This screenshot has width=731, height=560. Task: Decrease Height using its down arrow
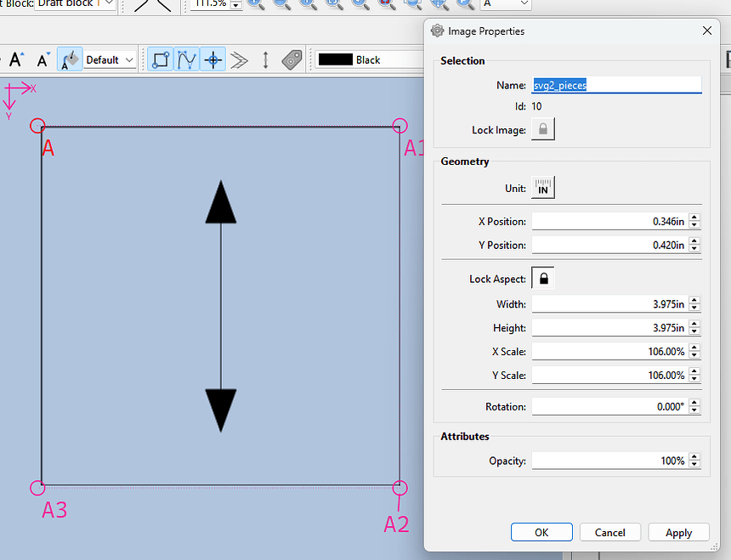694,331
